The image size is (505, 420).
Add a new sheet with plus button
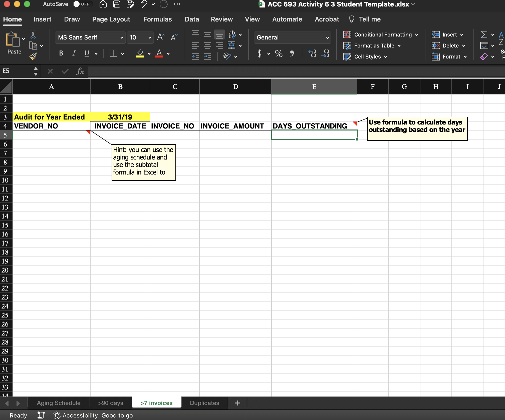click(237, 403)
